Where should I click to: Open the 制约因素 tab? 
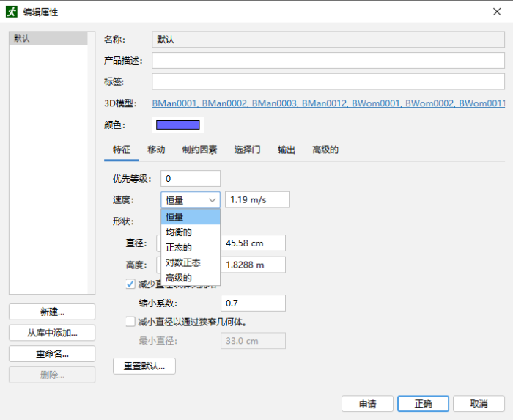pos(199,150)
